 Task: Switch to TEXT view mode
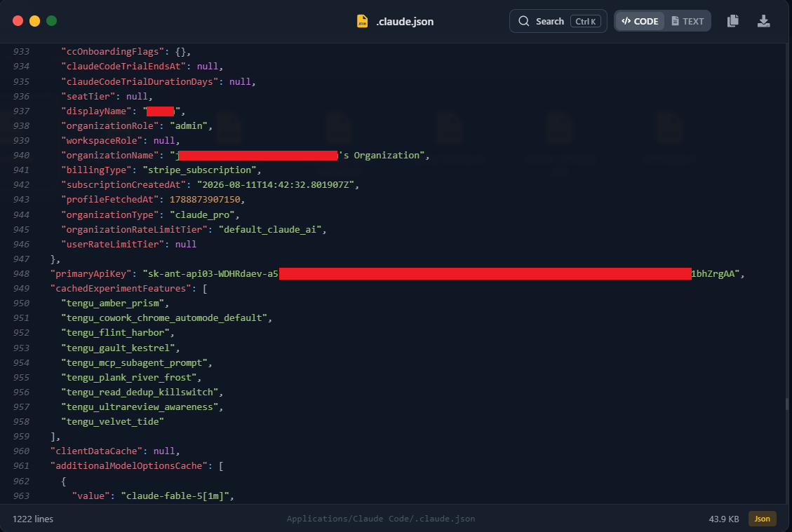coord(687,21)
